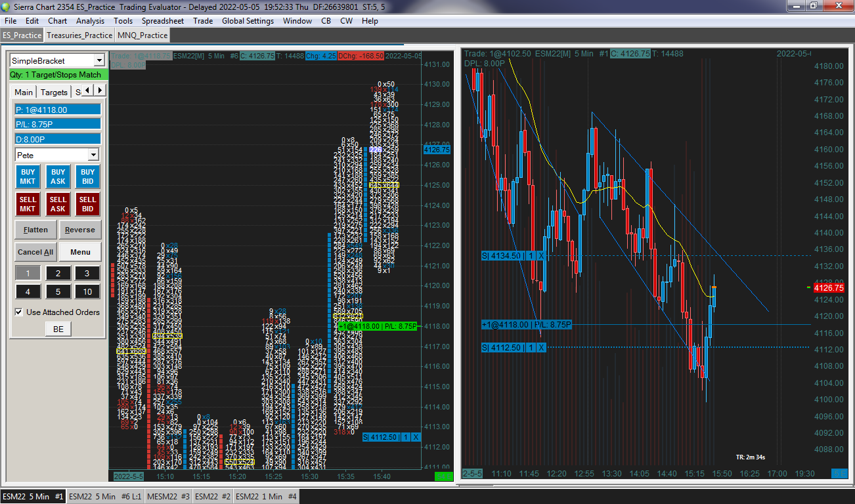This screenshot has width=855, height=504.
Task: Click the P/L: 8.75P field
Action: 58,124
